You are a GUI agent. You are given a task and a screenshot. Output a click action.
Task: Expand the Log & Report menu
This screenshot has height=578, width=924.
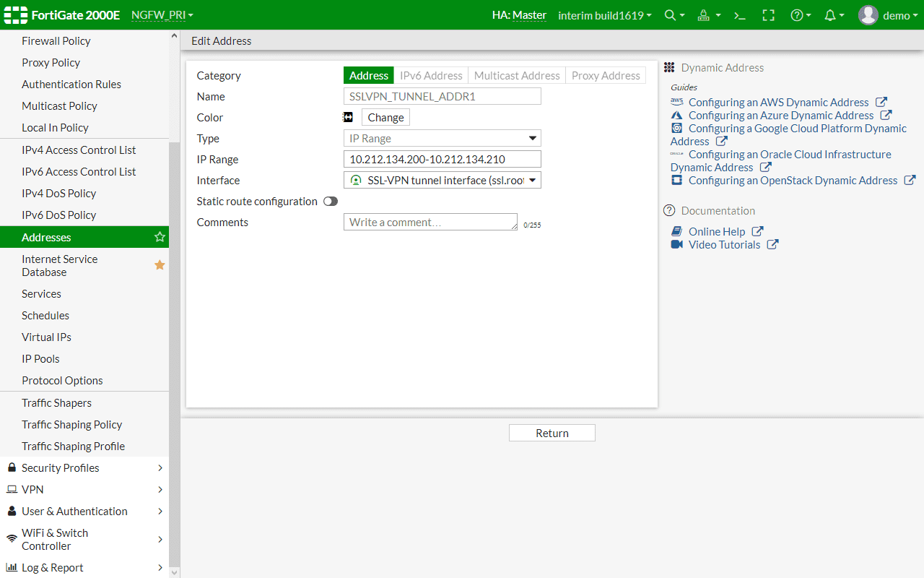click(160, 567)
